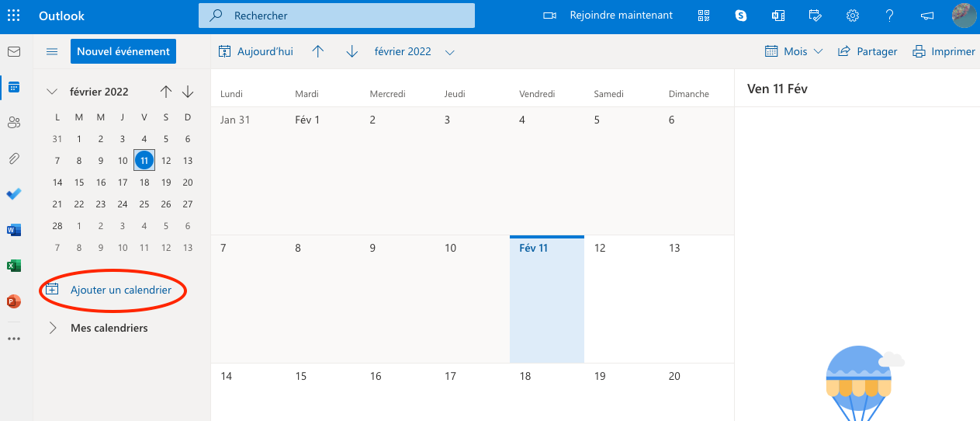
Task: Open the People contacts icon
Action: 14,123
